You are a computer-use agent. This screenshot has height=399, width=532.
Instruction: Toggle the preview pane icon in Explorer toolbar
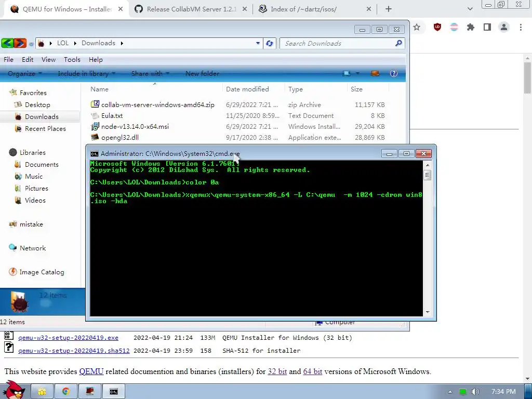[375, 73]
